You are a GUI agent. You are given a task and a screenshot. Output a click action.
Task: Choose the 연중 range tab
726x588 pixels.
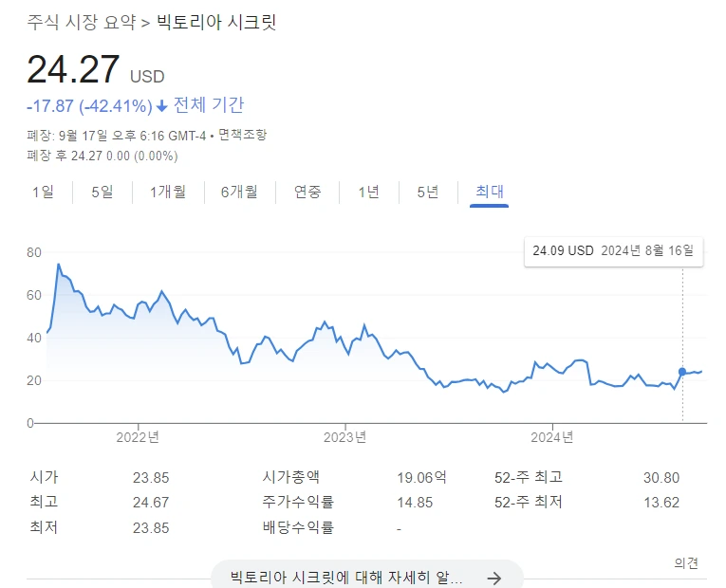307,192
